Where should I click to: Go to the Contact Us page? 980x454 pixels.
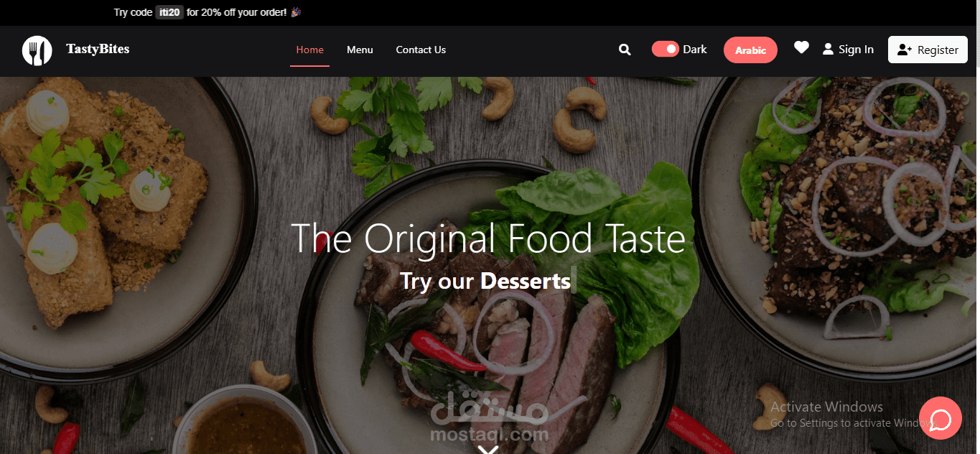[421, 50]
